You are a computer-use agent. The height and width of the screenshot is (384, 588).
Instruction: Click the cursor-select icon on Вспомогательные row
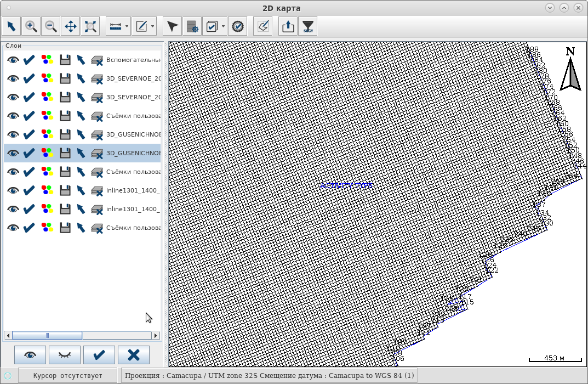(x=81, y=60)
